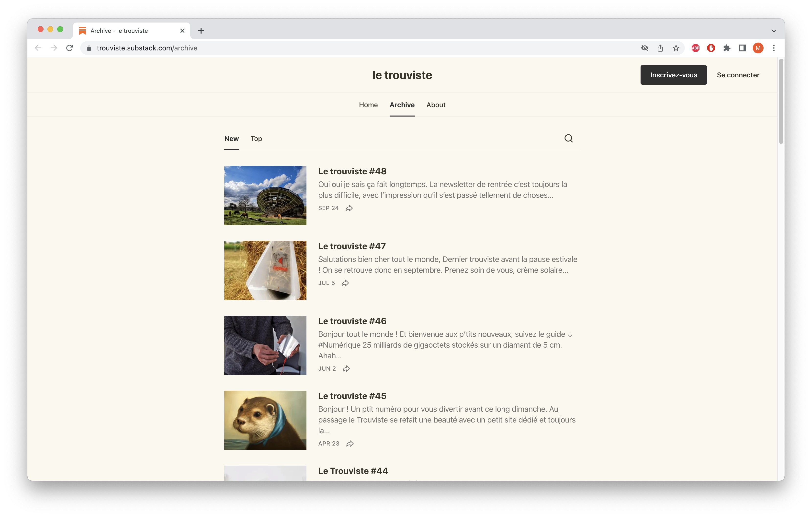Viewport: 812px width, 517px height.
Task: Click the SEP 24 date label
Action: tap(328, 208)
